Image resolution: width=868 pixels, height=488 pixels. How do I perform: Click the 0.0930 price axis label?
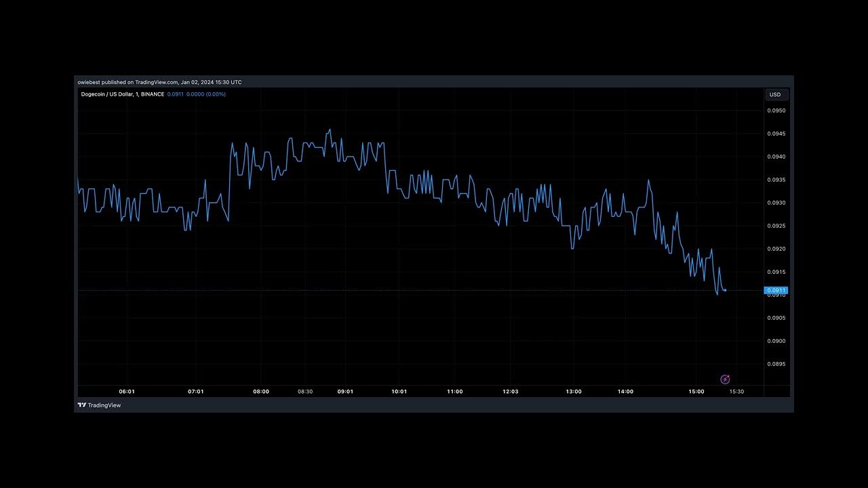point(776,203)
